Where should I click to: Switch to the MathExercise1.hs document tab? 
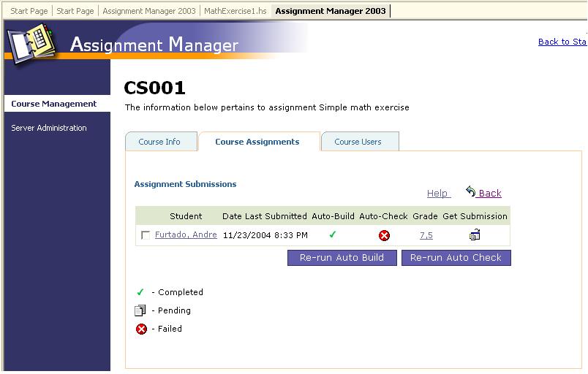point(235,11)
